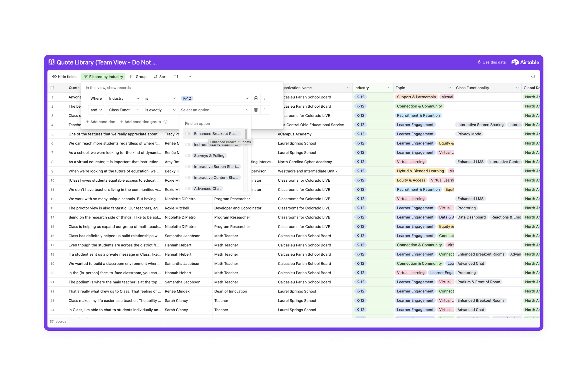Screen dimensions: 588x385
Task: Open the Industry field selector dropdown
Action: 124,98
